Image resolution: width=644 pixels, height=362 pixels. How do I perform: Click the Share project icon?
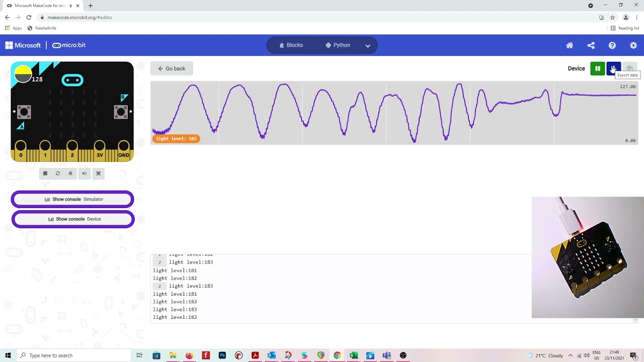pyautogui.click(x=591, y=45)
